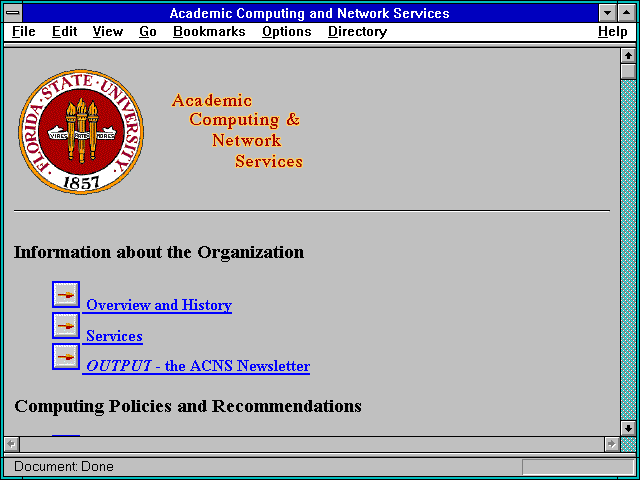Open the Options menu

287,32
